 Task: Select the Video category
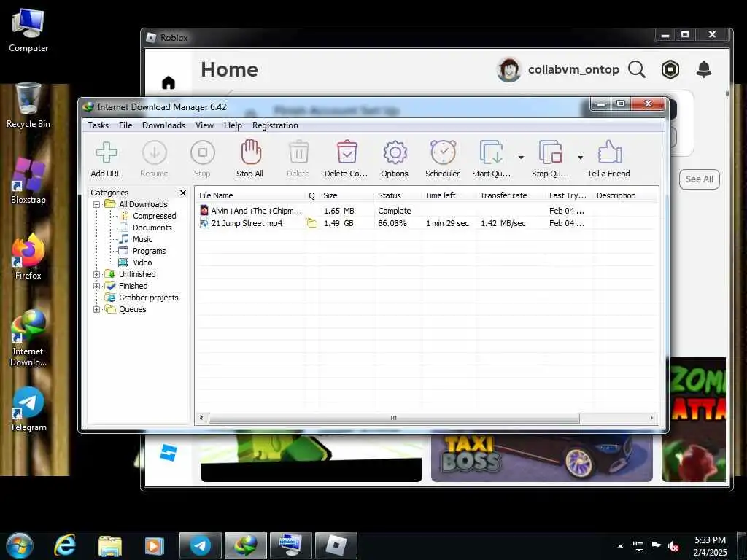click(142, 262)
